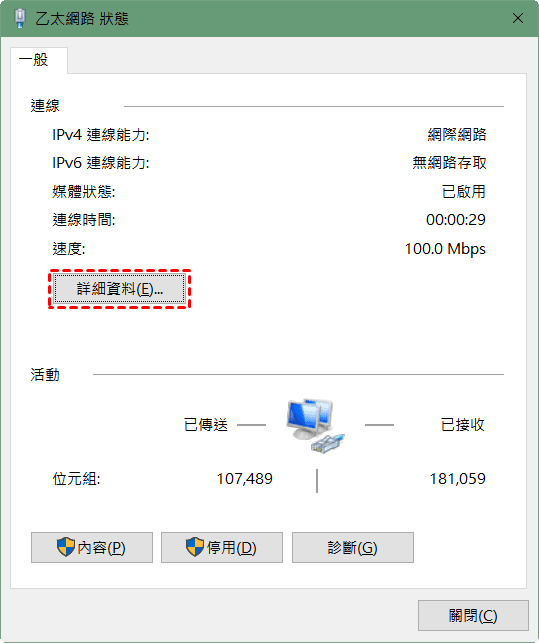Click the IPv4 連線能力 value 網際網路
This screenshot has height=643, width=539.
point(457,135)
